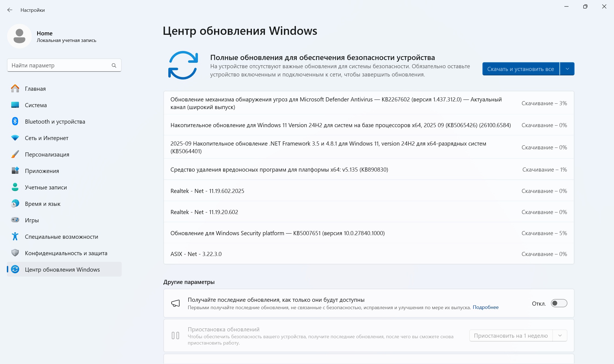
Task: Select Время и язык section
Action: (x=42, y=204)
